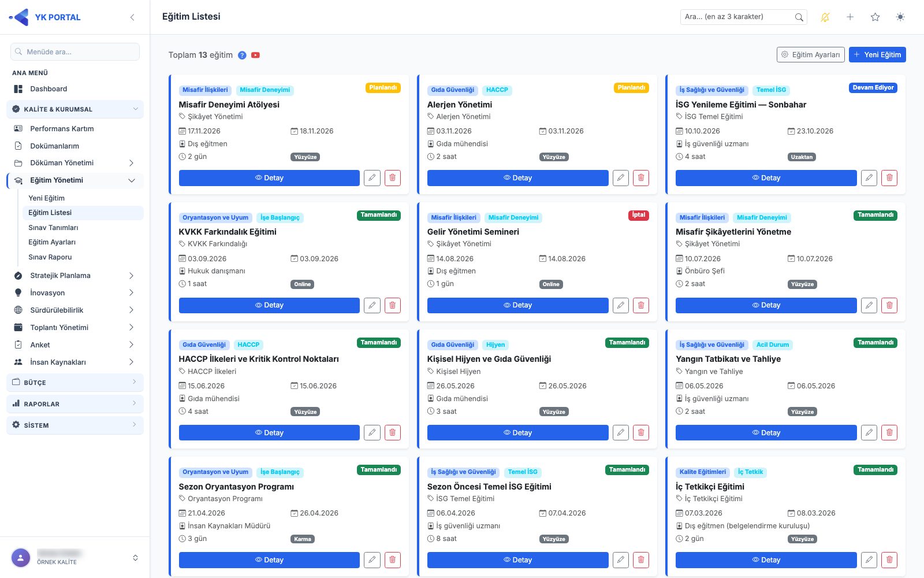Delete Alerjen Yönetimi training with trash icon
The width and height of the screenshot is (924, 578).
[641, 178]
